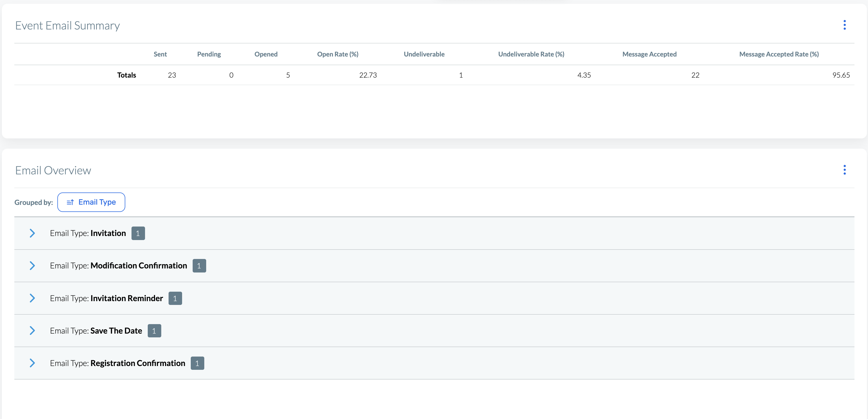Expand the Save The Date group
This screenshot has height=419, width=868.
click(32, 331)
